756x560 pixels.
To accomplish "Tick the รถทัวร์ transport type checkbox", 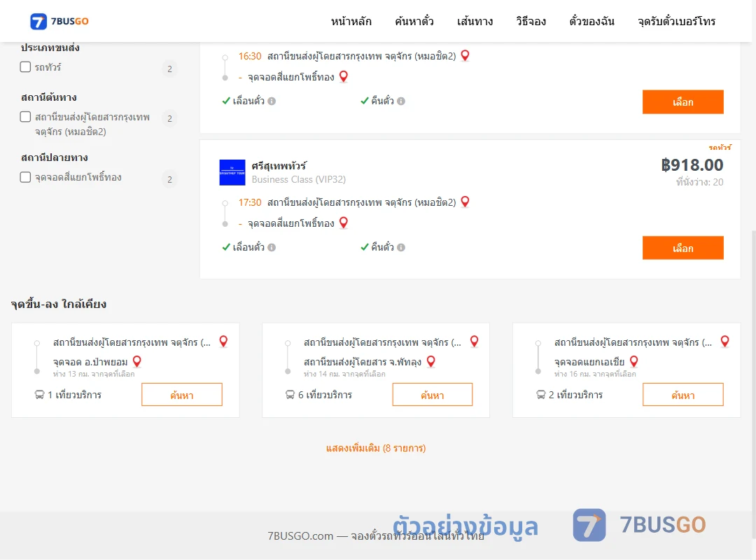I will tap(26, 67).
